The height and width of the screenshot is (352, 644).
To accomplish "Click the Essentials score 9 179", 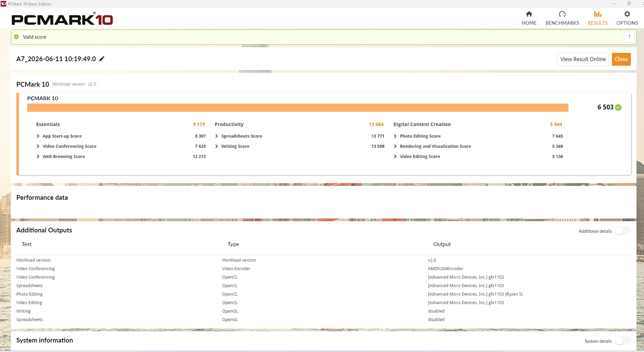I will tap(199, 124).
